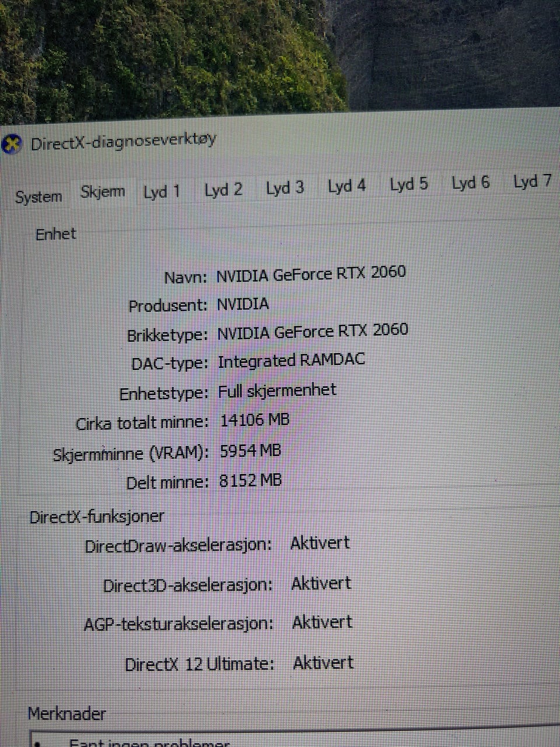
Task: Click the DirectX diagnostic tool title icon
Action: pos(12,144)
